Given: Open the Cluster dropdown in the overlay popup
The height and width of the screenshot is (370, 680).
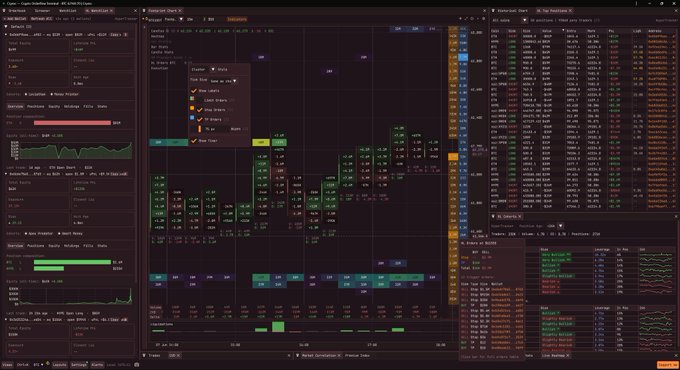Looking at the screenshot, I should coord(203,69).
